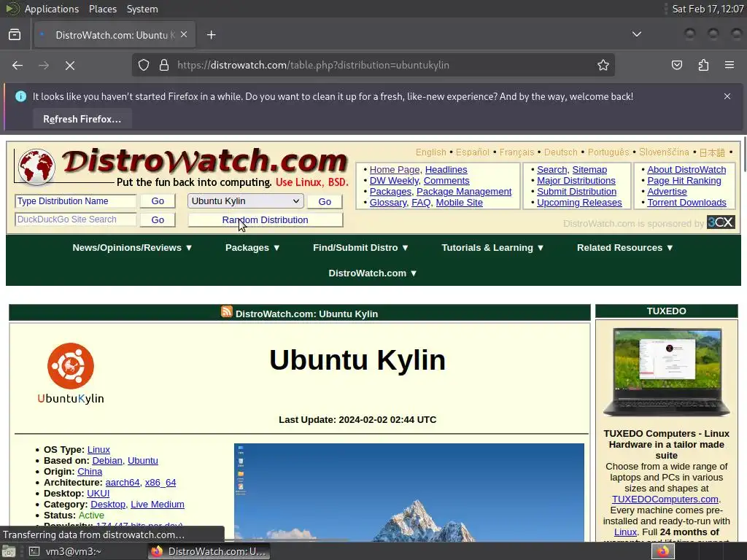747x560 pixels.
Task: Switch language to Español
Action: pyautogui.click(x=472, y=152)
